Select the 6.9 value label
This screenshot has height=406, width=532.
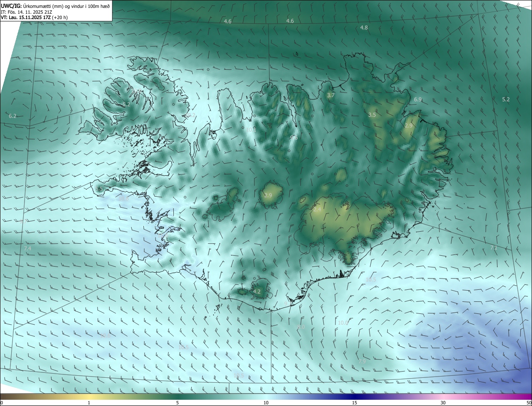[418, 100]
